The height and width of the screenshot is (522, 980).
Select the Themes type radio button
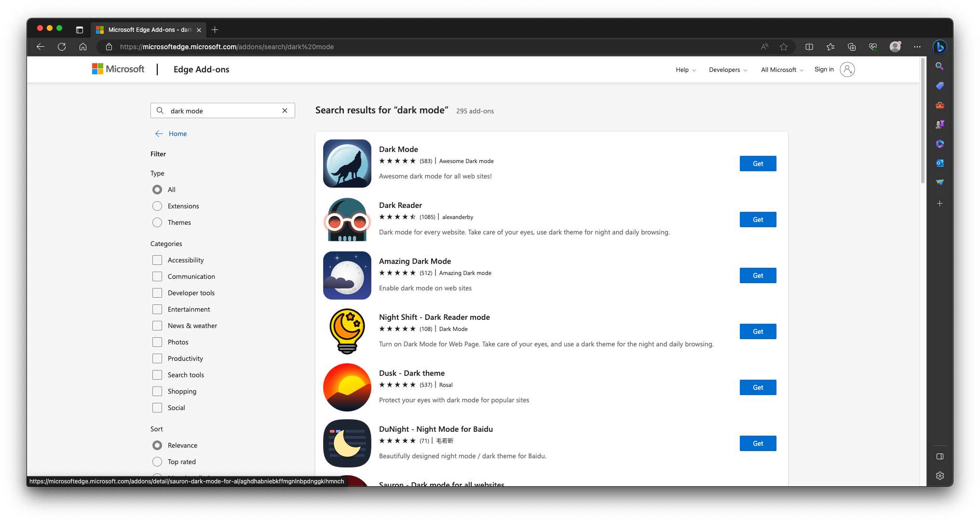point(157,222)
